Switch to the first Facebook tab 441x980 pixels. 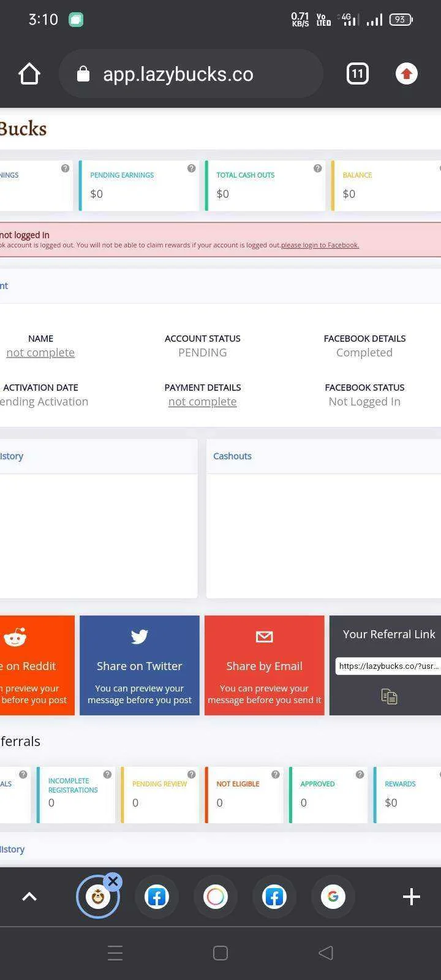[x=157, y=897]
